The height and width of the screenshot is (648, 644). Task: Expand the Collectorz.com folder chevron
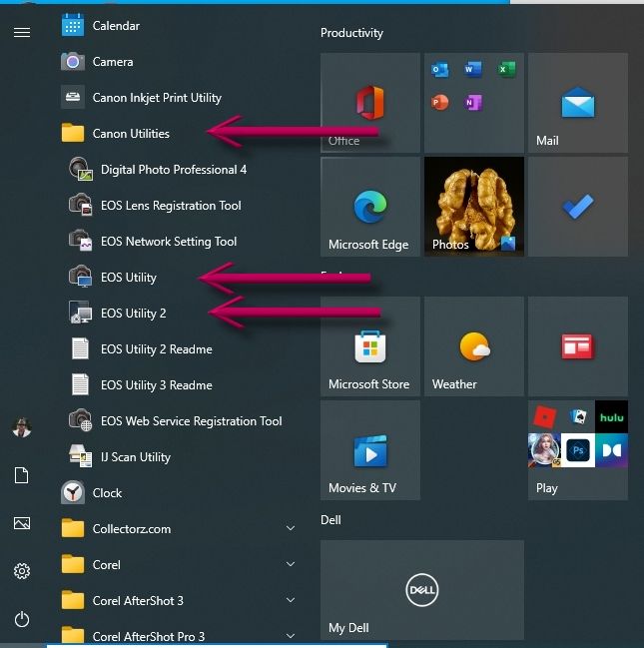point(291,528)
